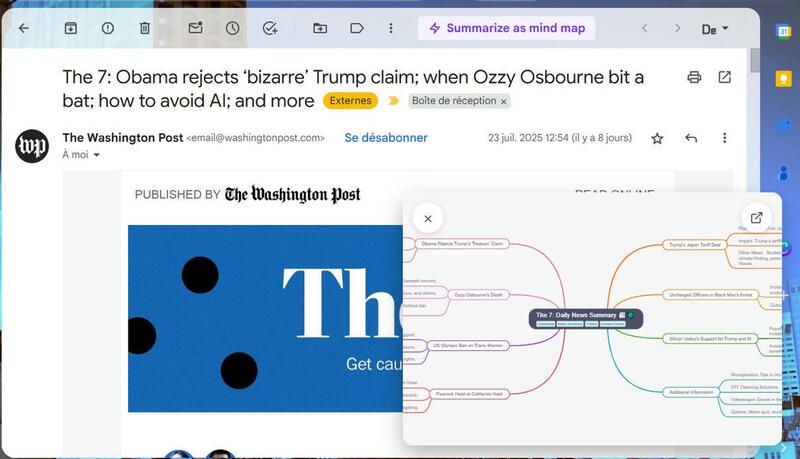
Task: Open the Move to folder icon
Action: point(320,28)
